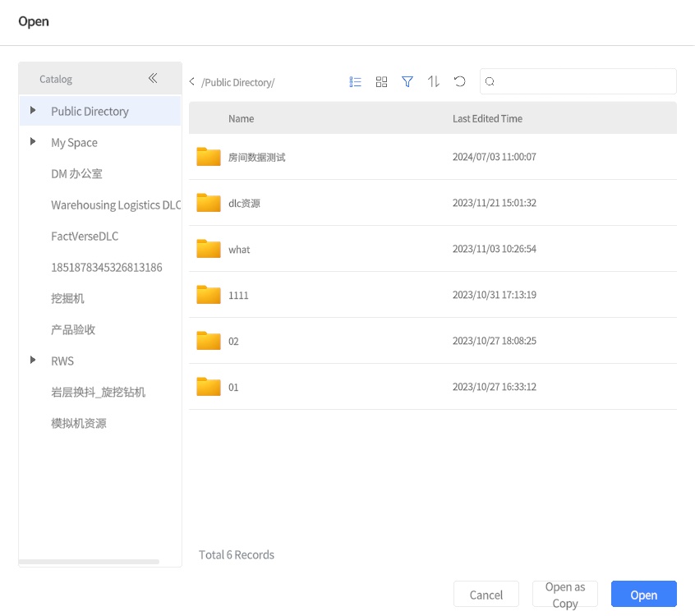Click the Name column header
695x616 pixels.
click(x=241, y=118)
